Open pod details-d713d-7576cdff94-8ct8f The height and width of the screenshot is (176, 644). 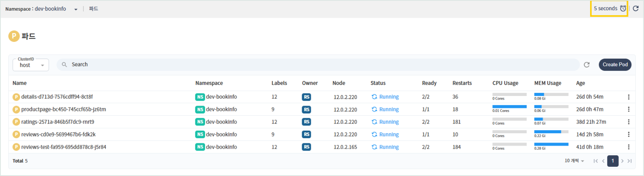tap(57, 97)
